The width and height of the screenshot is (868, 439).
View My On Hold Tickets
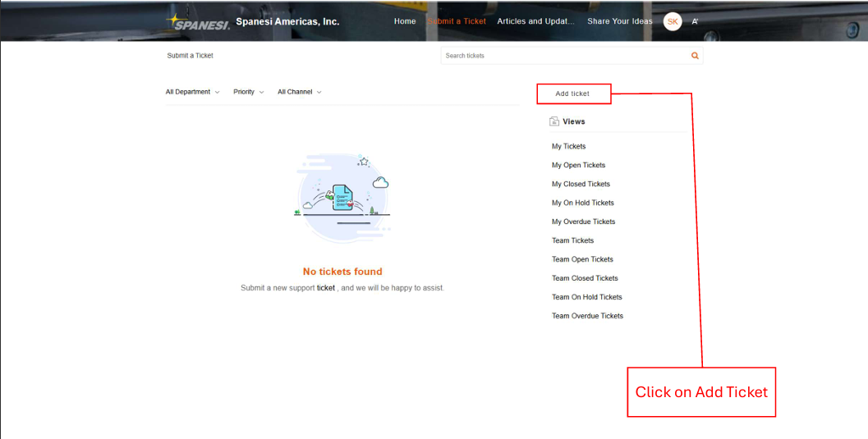tap(582, 203)
